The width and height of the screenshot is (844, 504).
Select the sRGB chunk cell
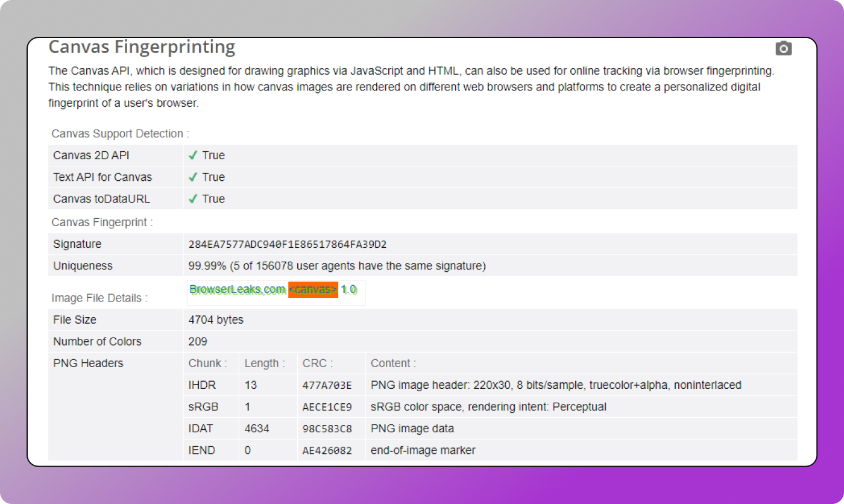pyautogui.click(x=203, y=407)
